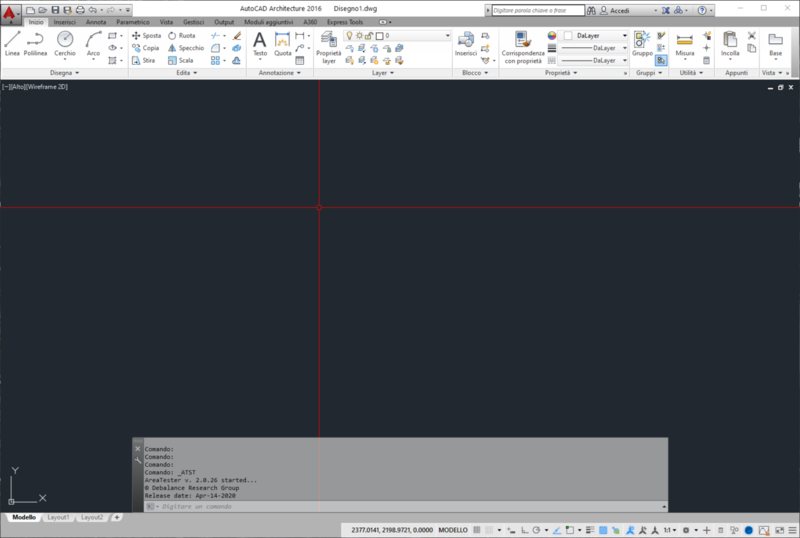The height and width of the screenshot is (538, 800).
Task: Expand the Annotazione panel dropdown
Action: (280, 73)
